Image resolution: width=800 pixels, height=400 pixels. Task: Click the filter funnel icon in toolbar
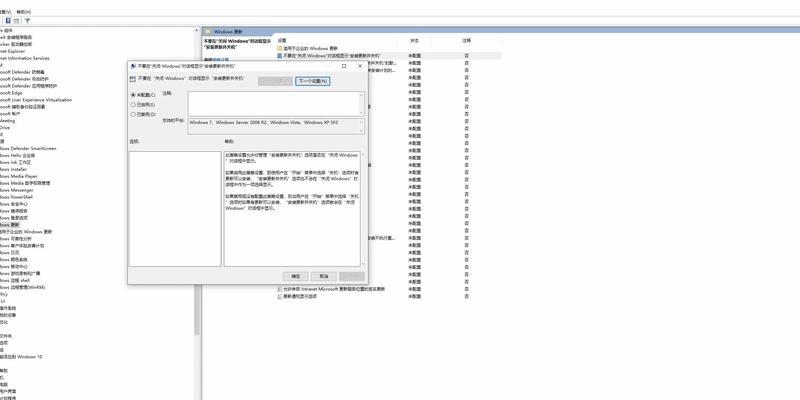(27, 21)
